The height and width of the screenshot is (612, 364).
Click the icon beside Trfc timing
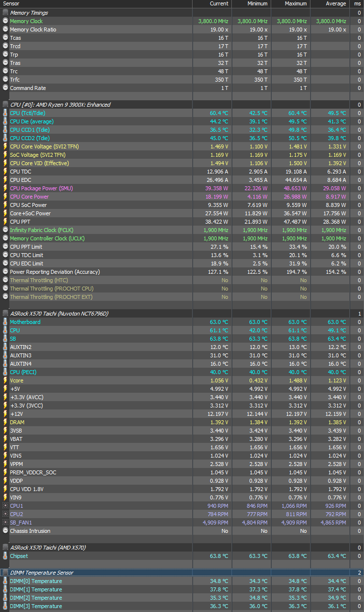tap(5, 80)
